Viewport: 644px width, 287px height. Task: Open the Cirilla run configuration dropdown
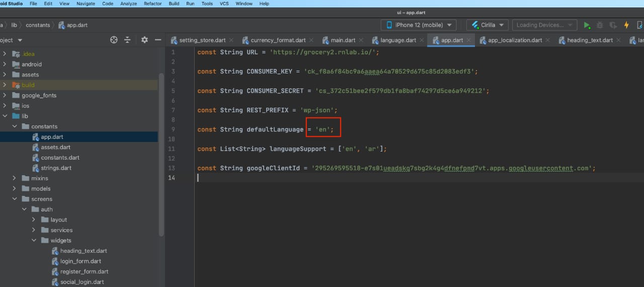(487, 25)
